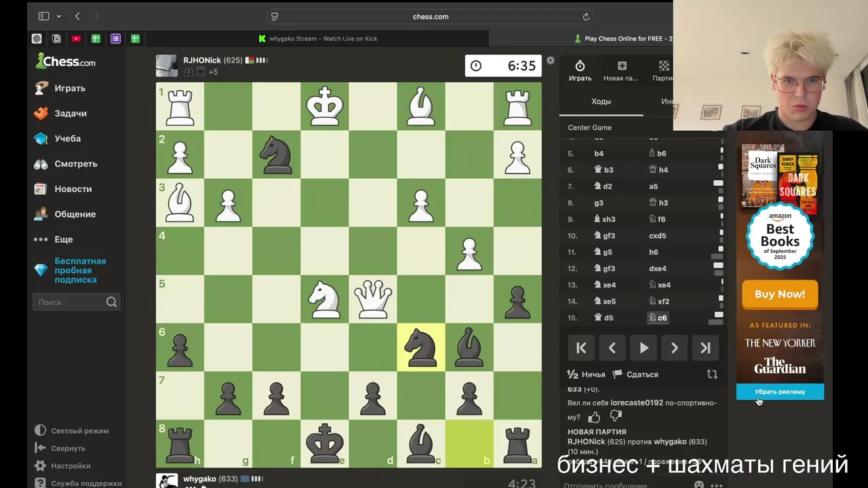Play moves with the play button

pos(644,348)
